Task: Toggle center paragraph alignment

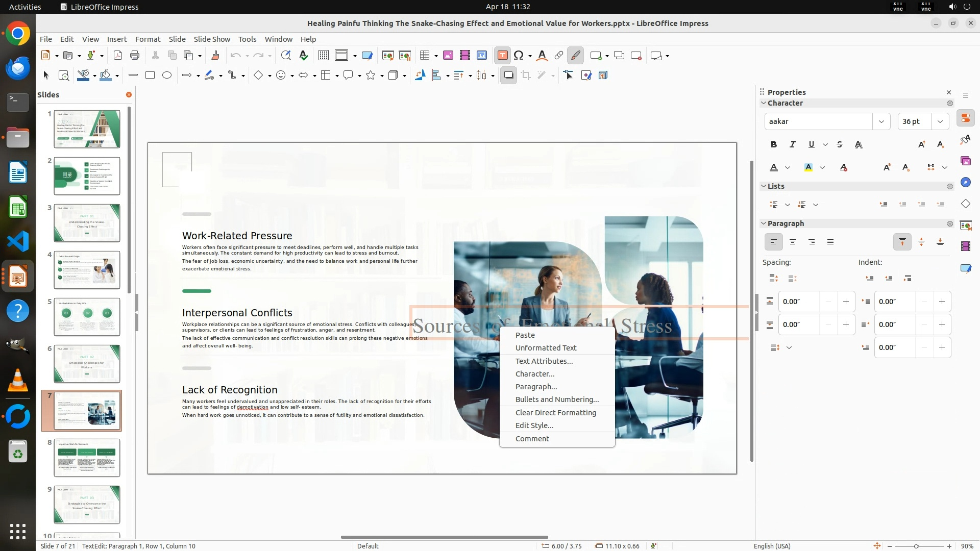Action: click(793, 242)
